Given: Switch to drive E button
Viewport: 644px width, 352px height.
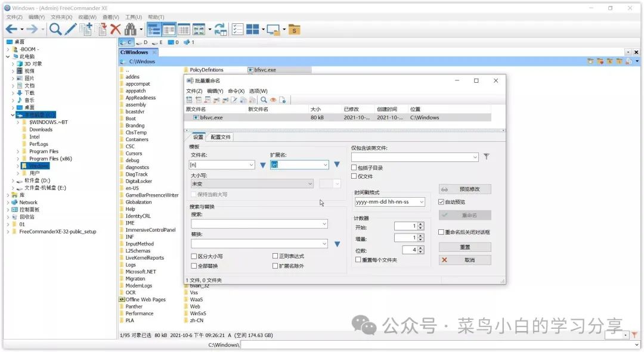Looking at the screenshot, I should point(157,42).
